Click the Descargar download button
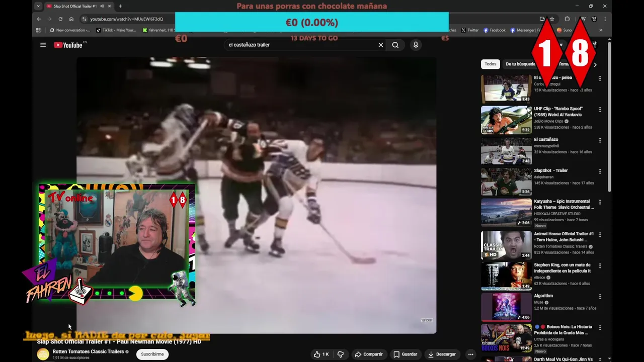Viewport: 644px width, 362px height. click(x=441, y=354)
